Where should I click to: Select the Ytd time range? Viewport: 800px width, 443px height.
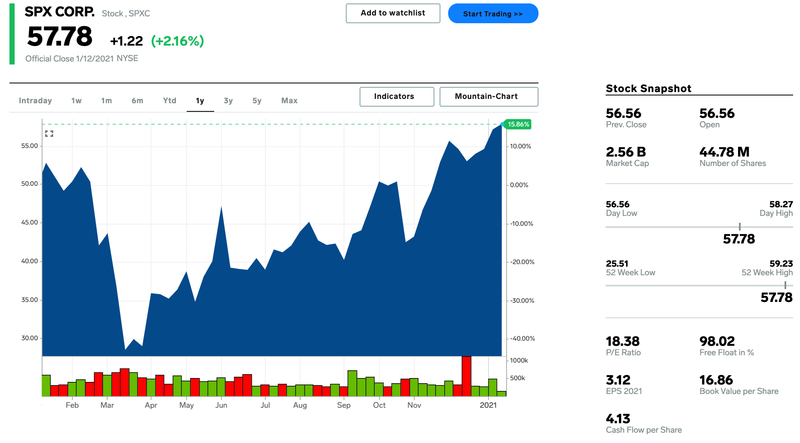pyautogui.click(x=169, y=101)
